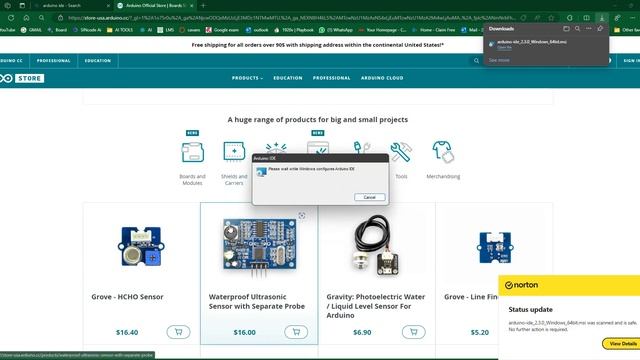Open the split screen toolbar icon
This screenshot has height=360, width=640.
(x=586, y=18)
